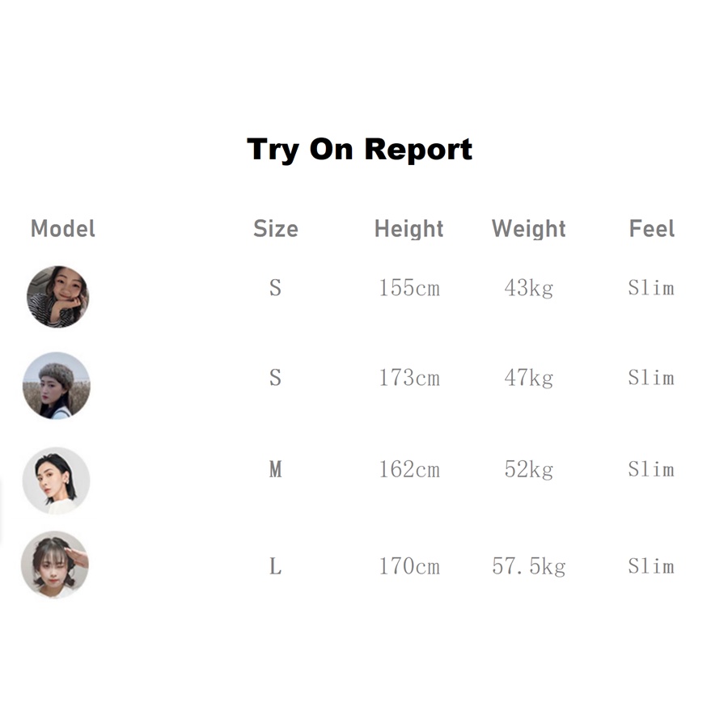Select the 52kg weight cell
This screenshot has height=728, width=728.
[x=528, y=470]
